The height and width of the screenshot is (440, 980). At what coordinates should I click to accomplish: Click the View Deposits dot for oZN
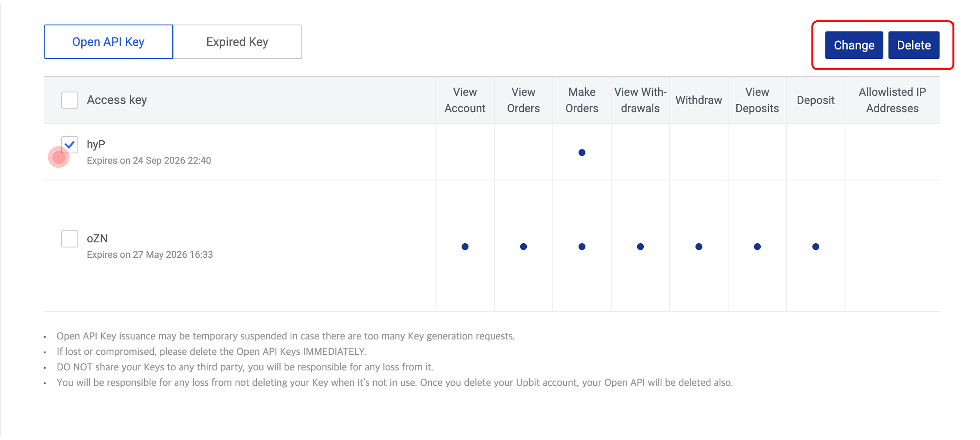757,247
